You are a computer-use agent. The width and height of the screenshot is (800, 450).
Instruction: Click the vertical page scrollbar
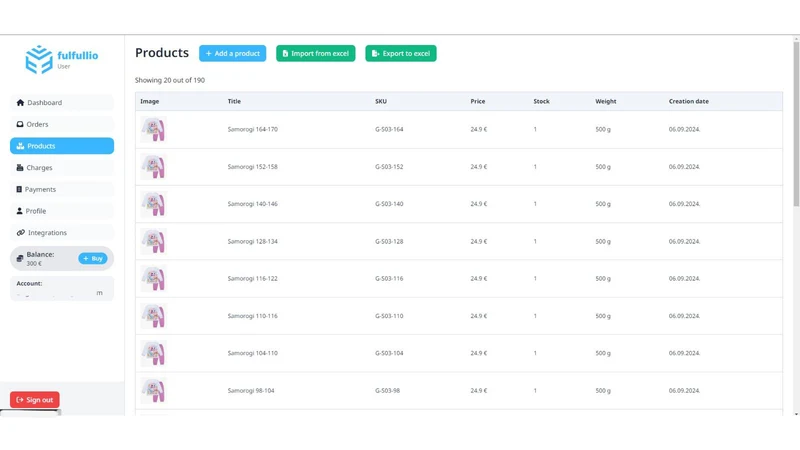(796, 224)
